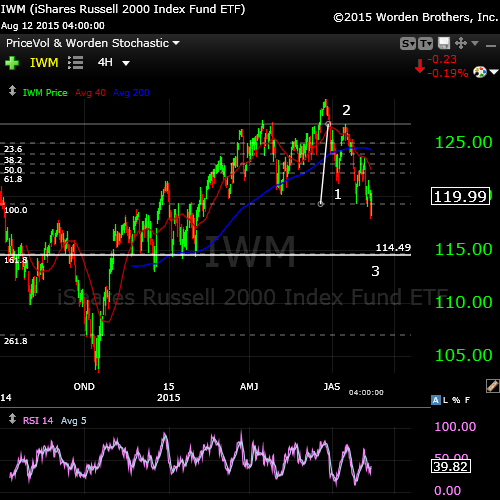
Task: Open the color palette chart style icon
Action: coord(480,72)
